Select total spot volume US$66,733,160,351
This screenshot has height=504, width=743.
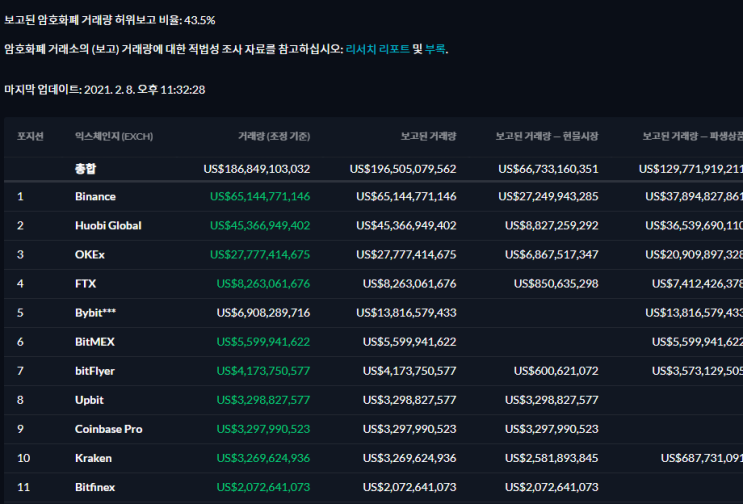pyautogui.click(x=548, y=169)
